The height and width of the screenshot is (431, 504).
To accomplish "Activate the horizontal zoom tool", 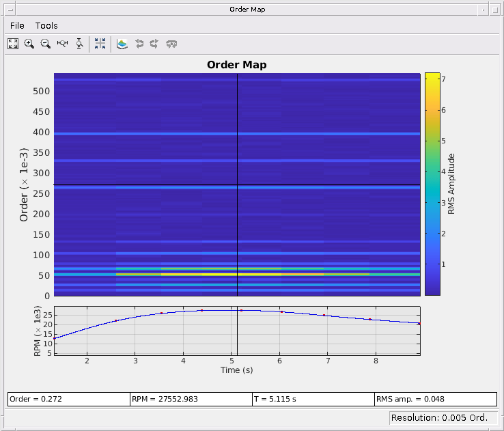I will click(63, 44).
